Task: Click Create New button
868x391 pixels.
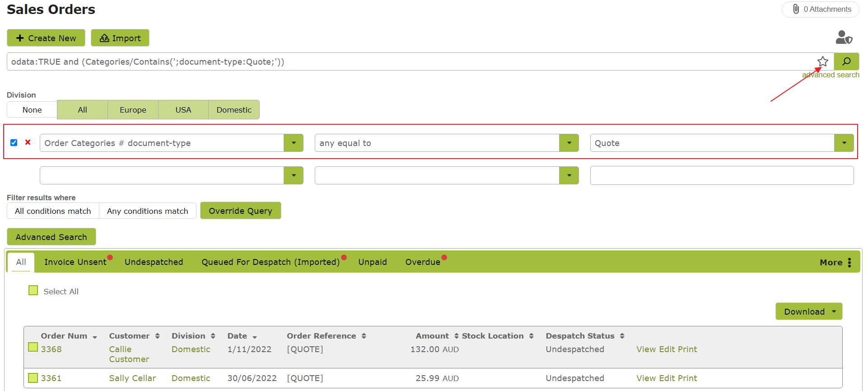Action: pos(46,38)
